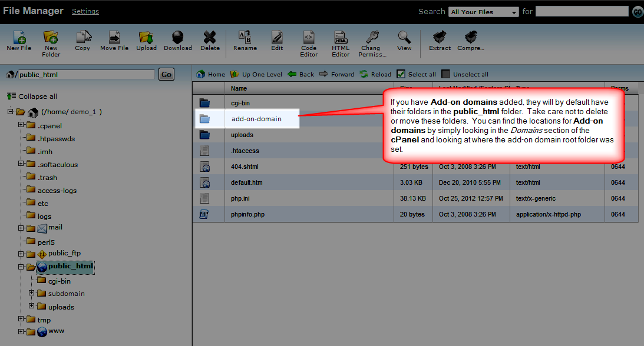Click the Go button beside path
Screen dimensions: 644x346
coord(166,74)
